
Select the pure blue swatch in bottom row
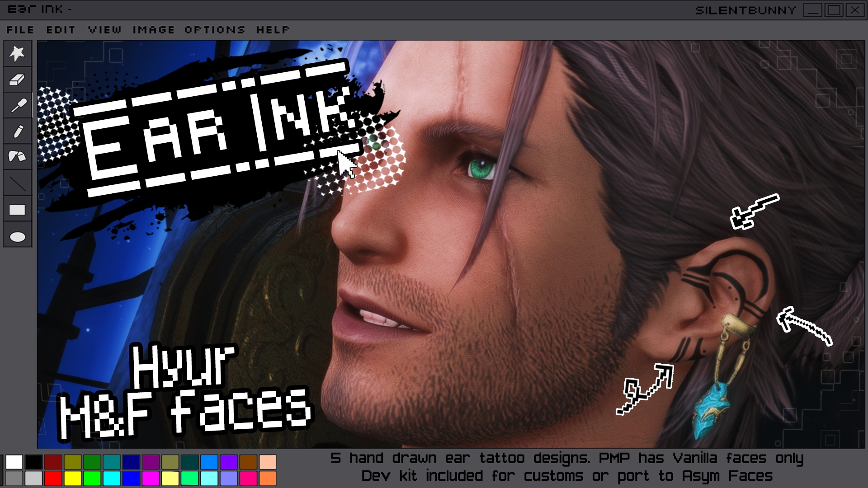131,479
